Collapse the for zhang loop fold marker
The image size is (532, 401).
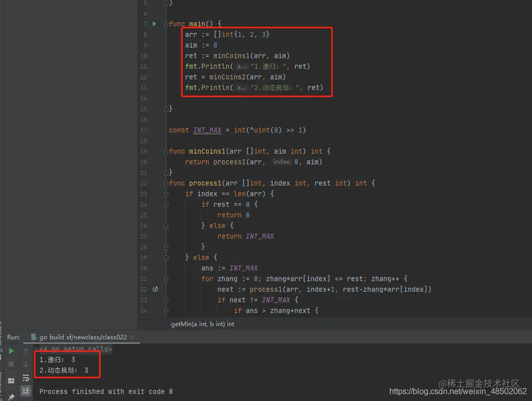[x=166, y=279]
